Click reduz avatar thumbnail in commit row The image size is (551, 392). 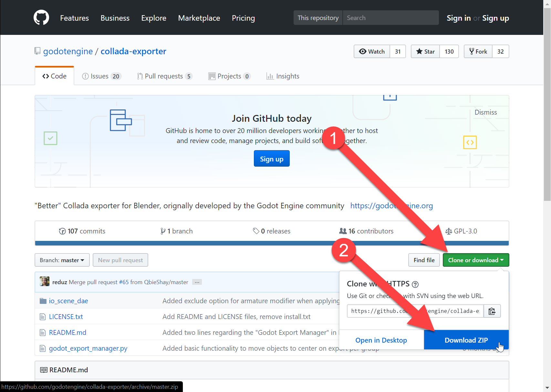[45, 282]
